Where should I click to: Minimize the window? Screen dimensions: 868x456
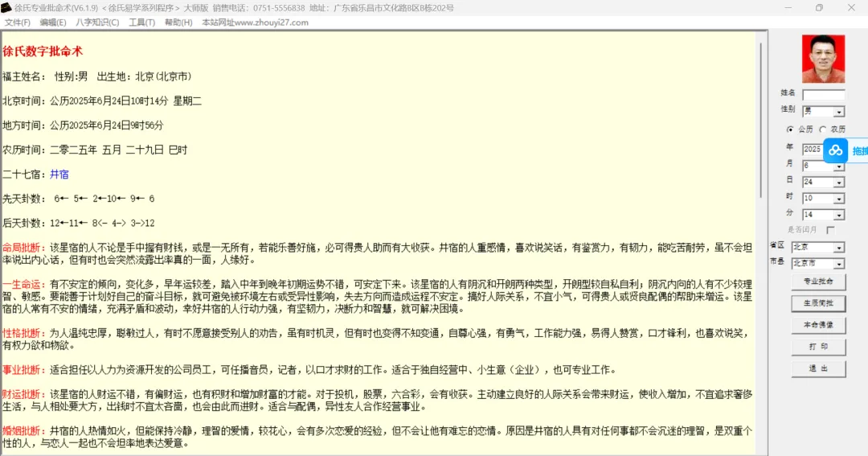point(788,8)
